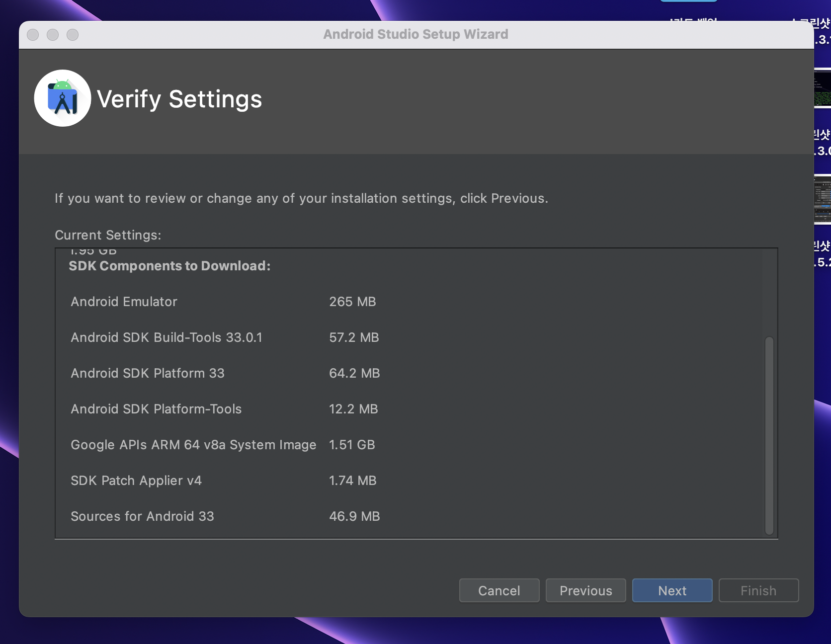The width and height of the screenshot is (831, 644).
Task: Click the 46.9 MB size value
Action: click(354, 516)
